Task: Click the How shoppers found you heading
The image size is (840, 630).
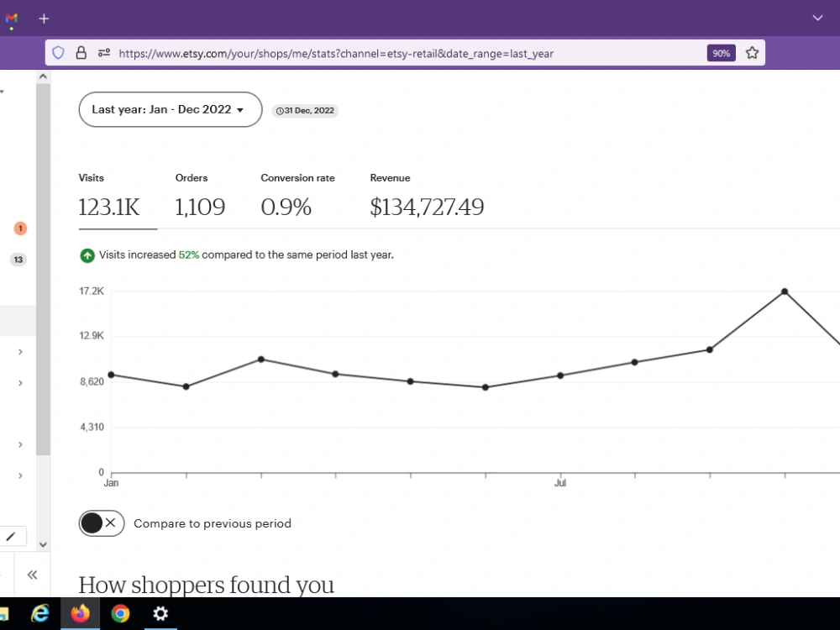Action: point(207,585)
